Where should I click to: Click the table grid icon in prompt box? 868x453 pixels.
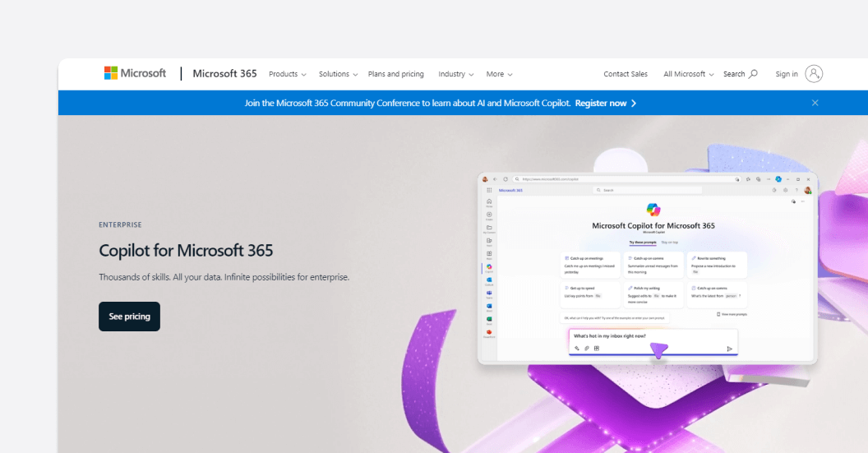click(597, 349)
